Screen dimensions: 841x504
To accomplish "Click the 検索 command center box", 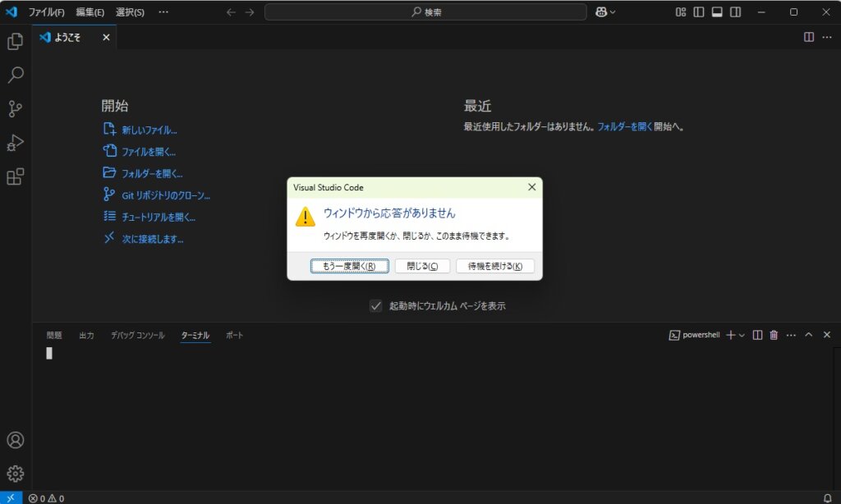I will (425, 11).
